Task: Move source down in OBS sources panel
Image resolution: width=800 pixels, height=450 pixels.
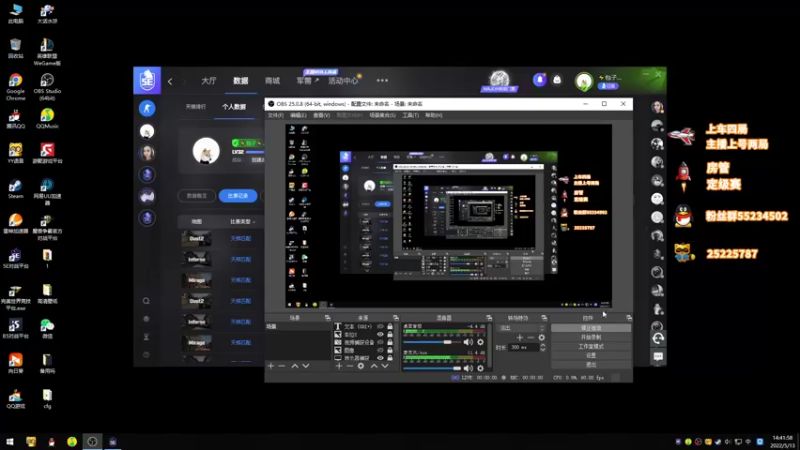Action: click(385, 366)
